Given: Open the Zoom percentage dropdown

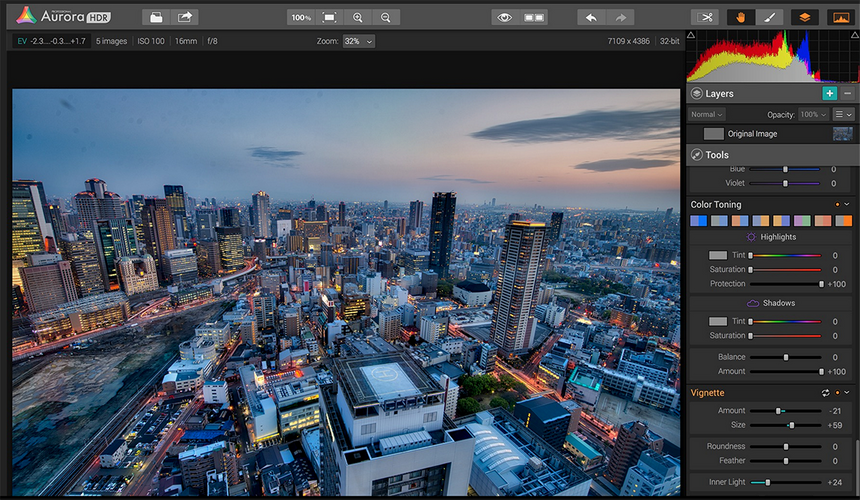Looking at the screenshot, I should (x=359, y=41).
